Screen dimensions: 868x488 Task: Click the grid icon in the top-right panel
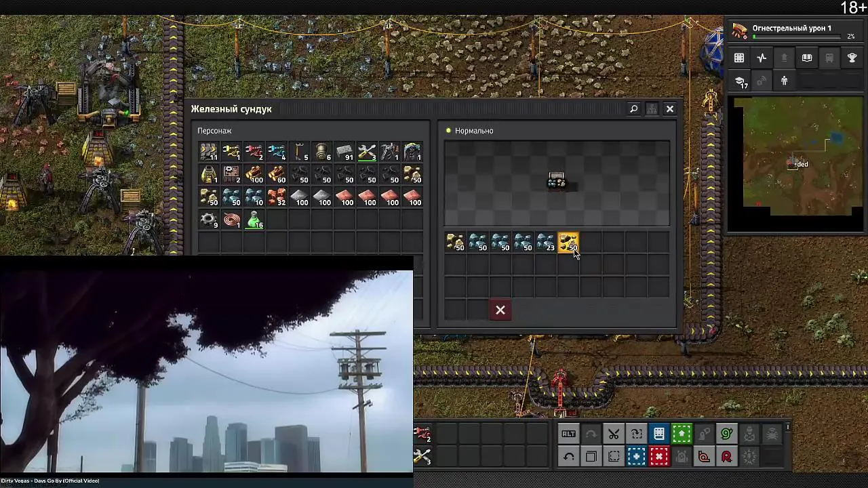point(739,58)
